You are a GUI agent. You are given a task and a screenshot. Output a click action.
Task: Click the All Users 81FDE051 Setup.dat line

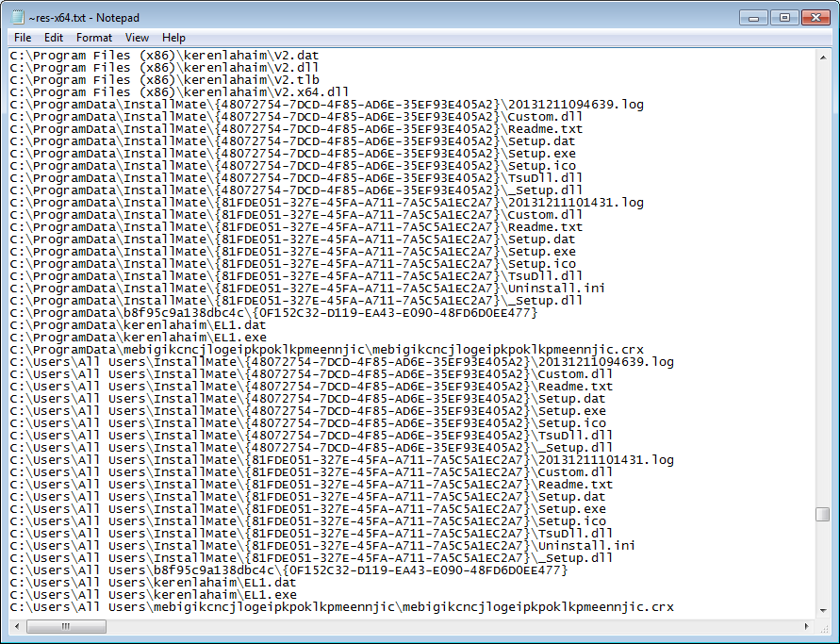[x=307, y=497]
